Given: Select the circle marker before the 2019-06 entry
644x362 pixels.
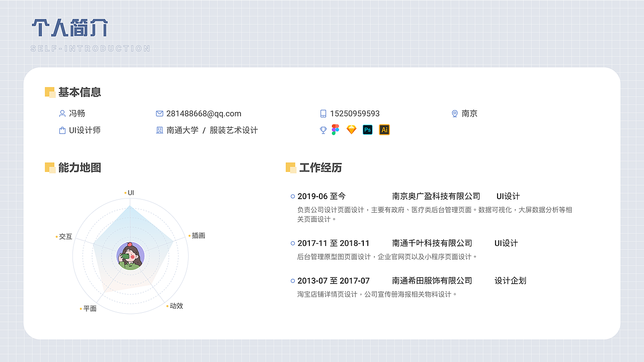Looking at the screenshot, I should pos(292,196).
